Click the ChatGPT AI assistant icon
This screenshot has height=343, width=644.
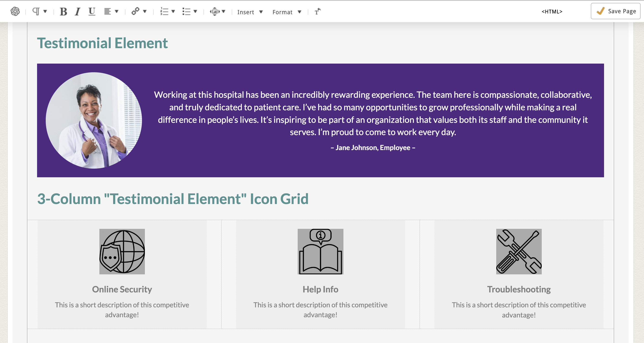(x=15, y=12)
